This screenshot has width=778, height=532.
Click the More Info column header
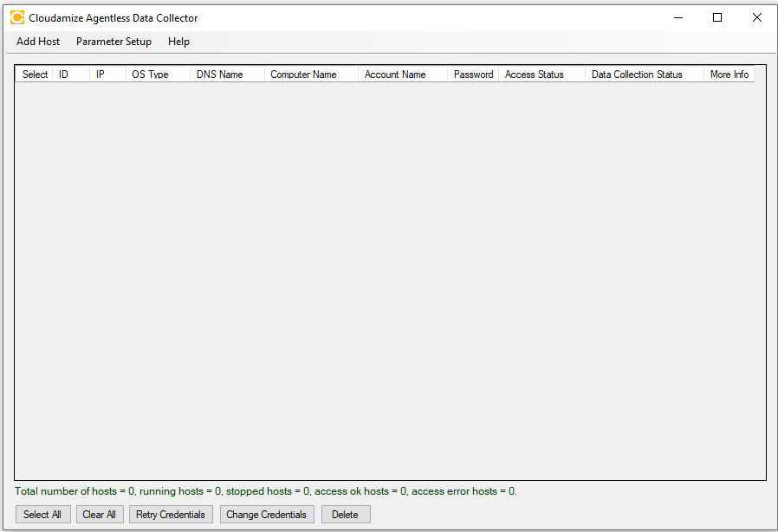[729, 75]
